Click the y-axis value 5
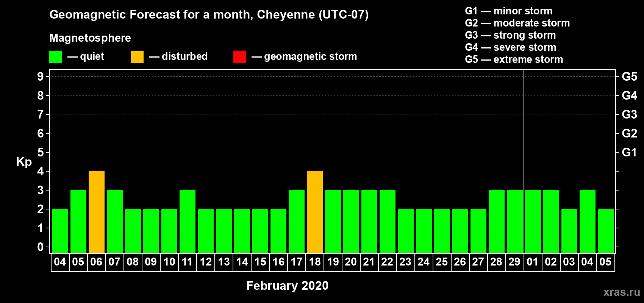This screenshot has height=303, width=644. [x=41, y=152]
